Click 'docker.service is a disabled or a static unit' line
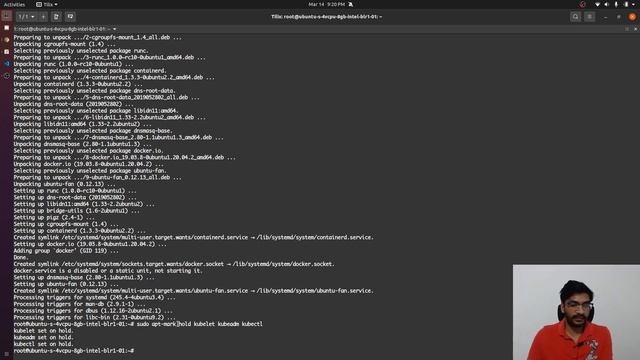The height and width of the screenshot is (360, 640). [108, 271]
